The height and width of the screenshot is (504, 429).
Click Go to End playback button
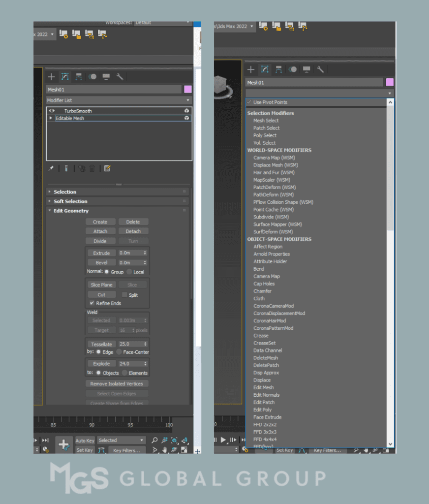pyautogui.click(x=45, y=440)
